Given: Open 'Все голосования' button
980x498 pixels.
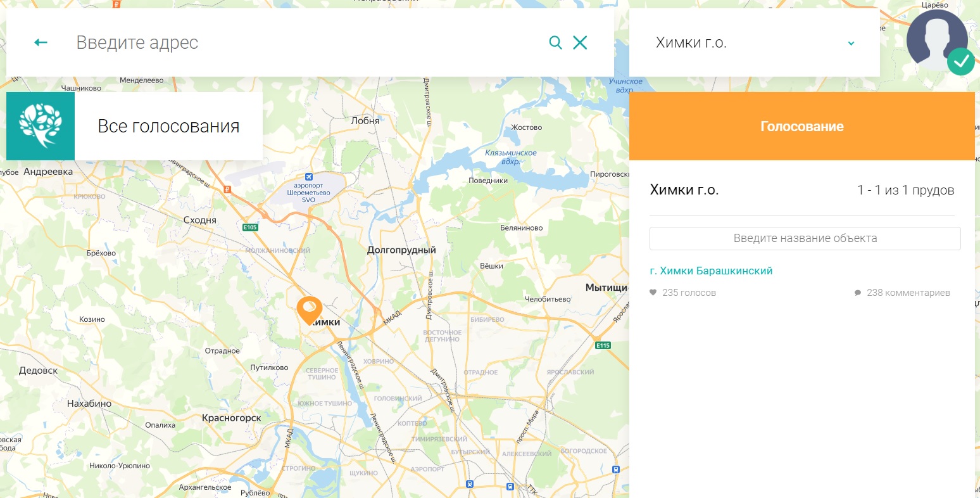Looking at the screenshot, I should pos(168,126).
